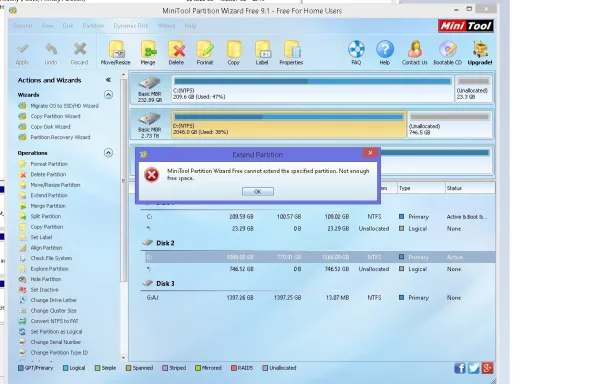The height and width of the screenshot is (384, 606).
Task: Click the Delete partition toolbar icon
Action: 176,50
